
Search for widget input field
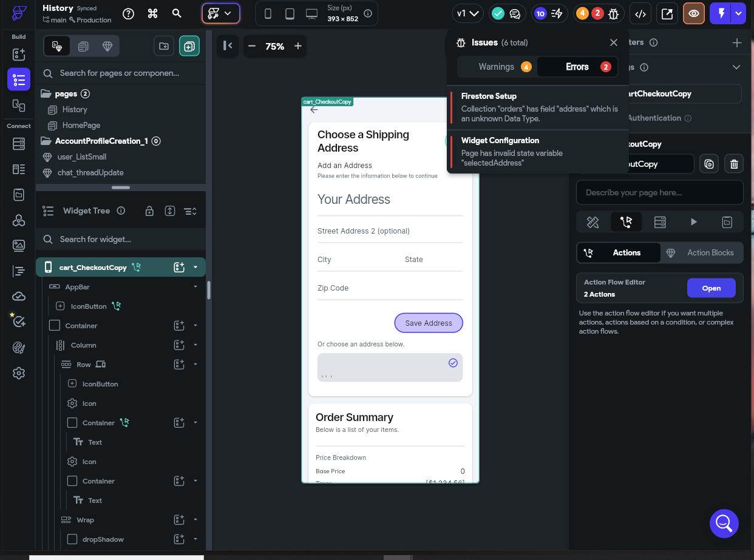click(x=120, y=239)
